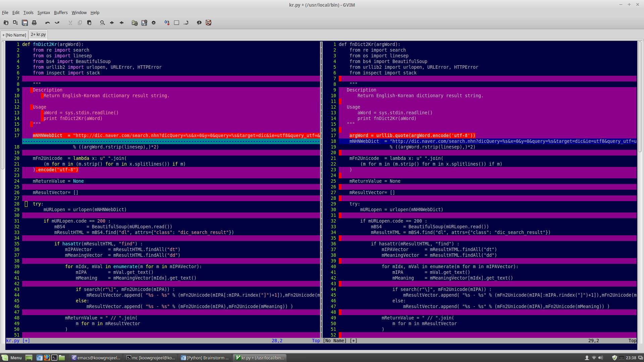Click the Find Next right arrow icon
The image size is (644, 362).
pyautogui.click(x=112, y=23)
